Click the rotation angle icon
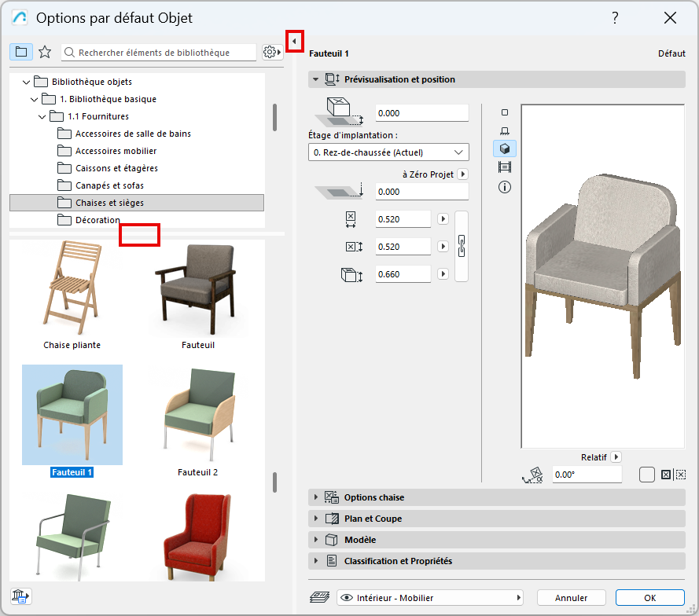The image size is (699, 616). click(x=533, y=475)
